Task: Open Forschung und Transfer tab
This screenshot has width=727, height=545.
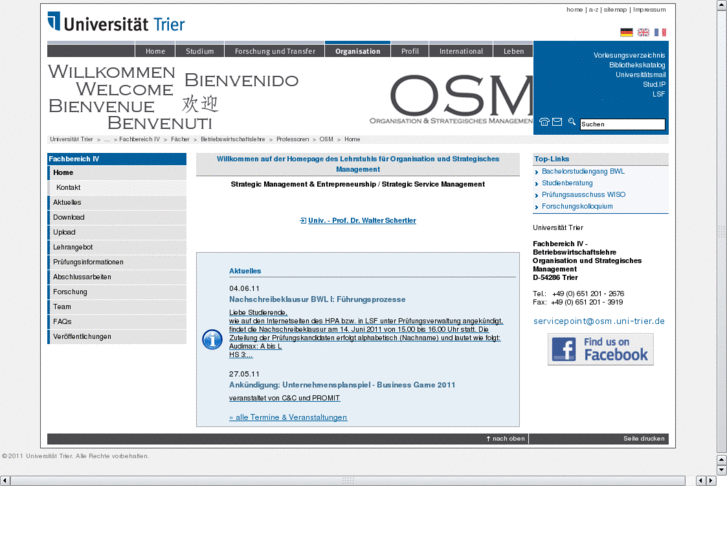Action: (x=274, y=51)
